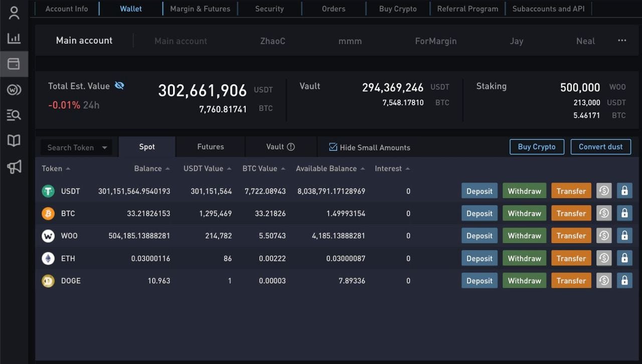The image size is (642, 364).
Task: Click the USDT balance 301,151,564.9540193
Action: tap(134, 191)
